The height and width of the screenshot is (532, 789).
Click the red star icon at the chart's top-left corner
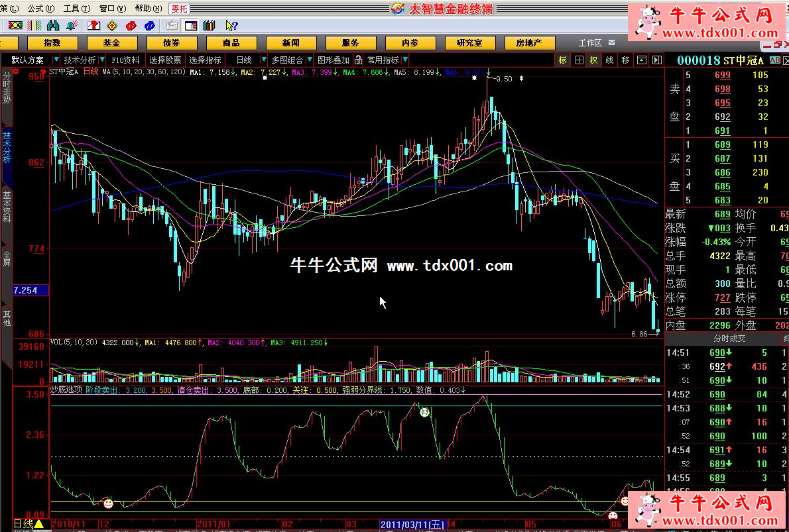pos(16,72)
